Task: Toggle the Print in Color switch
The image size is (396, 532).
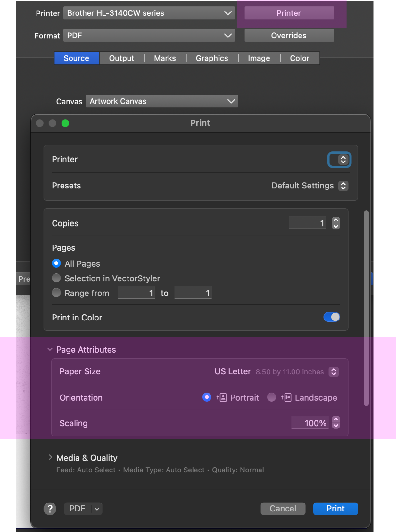Action: click(x=332, y=317)
